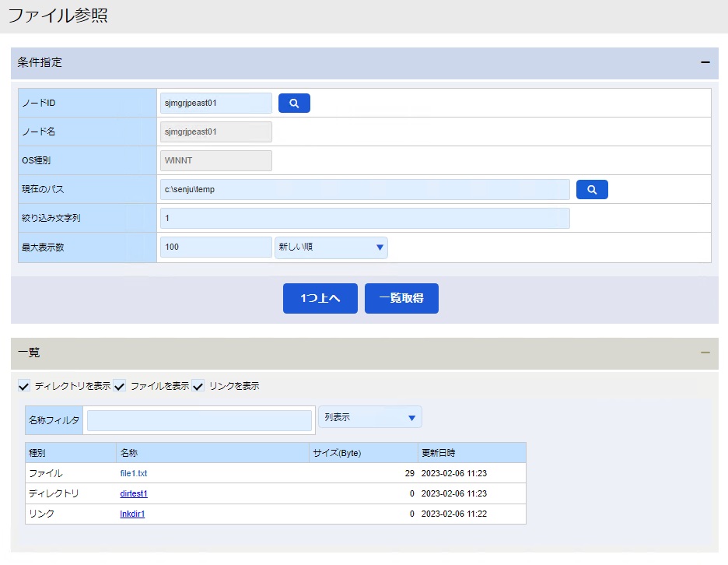Click the size value 29
This screenshot has height=565, width=728.
[409, 473]
